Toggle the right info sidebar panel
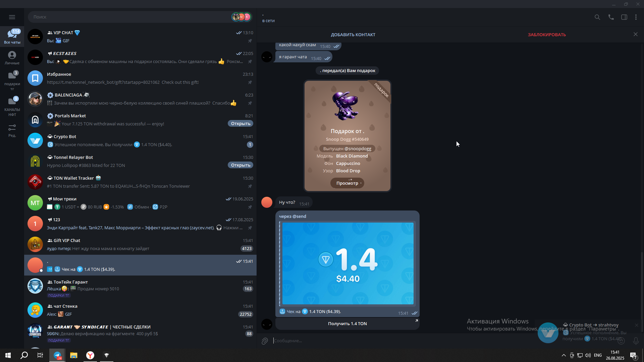 click(624, 17)
